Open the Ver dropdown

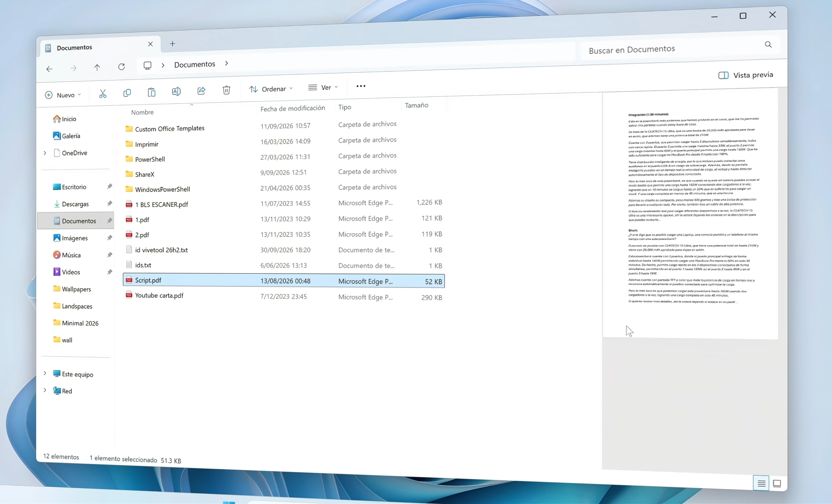point(323,88)
